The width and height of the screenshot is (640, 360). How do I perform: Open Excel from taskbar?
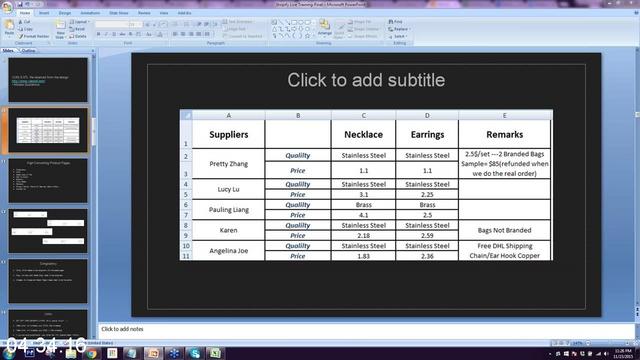click(215, 353)
